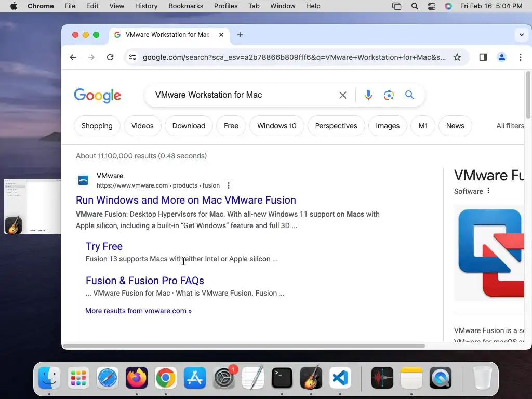This screenshot has width=532, height=399.
Task: Click More results from vmware.com
Action: click(138, 311)
